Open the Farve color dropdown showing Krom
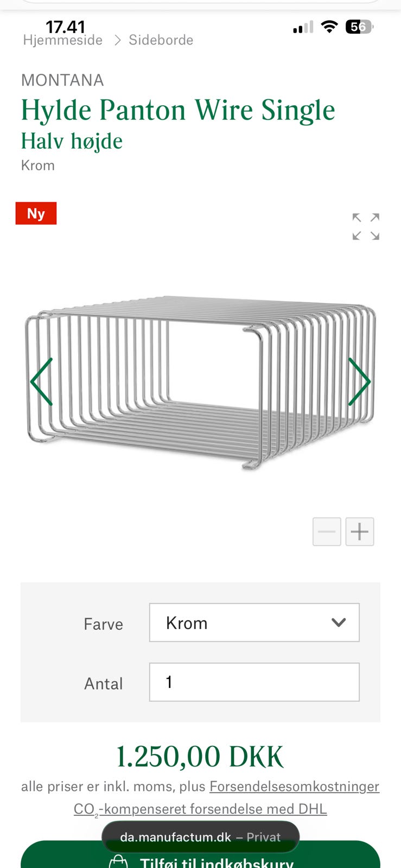401x868 pixels. [254, 623]
